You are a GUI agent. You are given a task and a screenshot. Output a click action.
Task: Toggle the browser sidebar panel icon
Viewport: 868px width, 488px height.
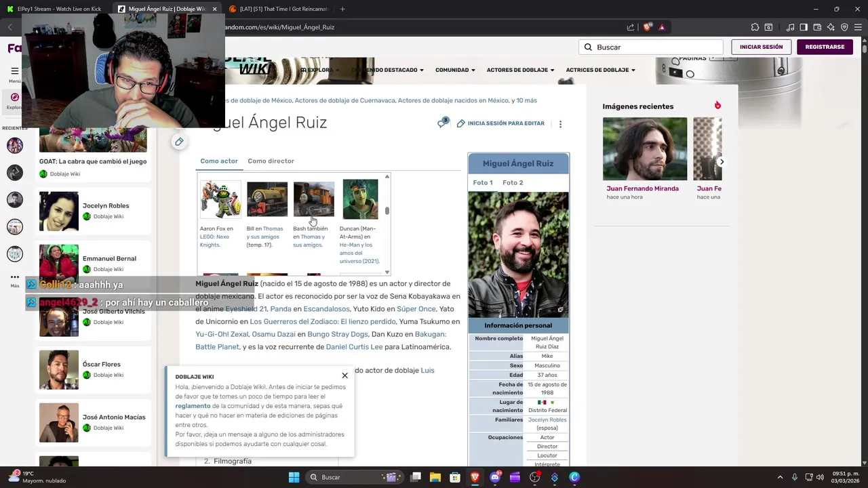click(804, 27)
